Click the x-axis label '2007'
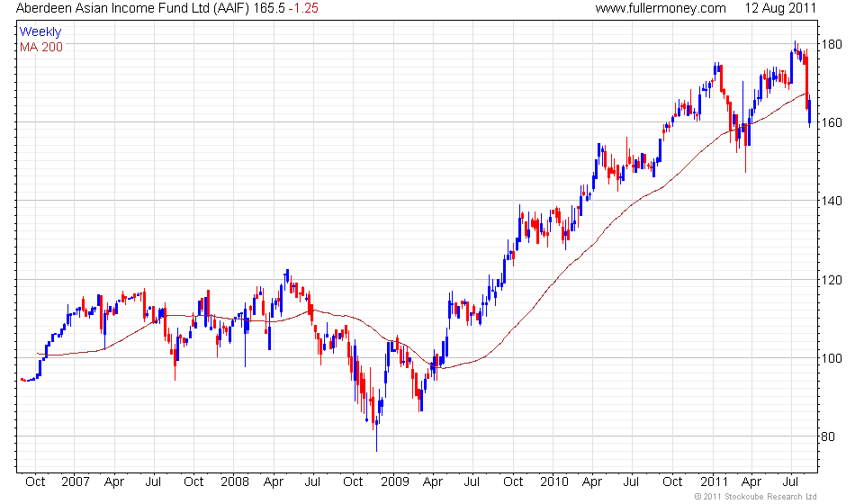The image size is (864, 504). [x=75, y=481]
